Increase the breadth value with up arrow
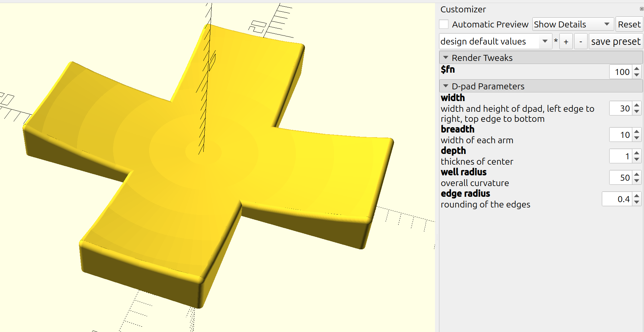Image resolution: width=644 pixels, height=332 pixels. [637, 132]
